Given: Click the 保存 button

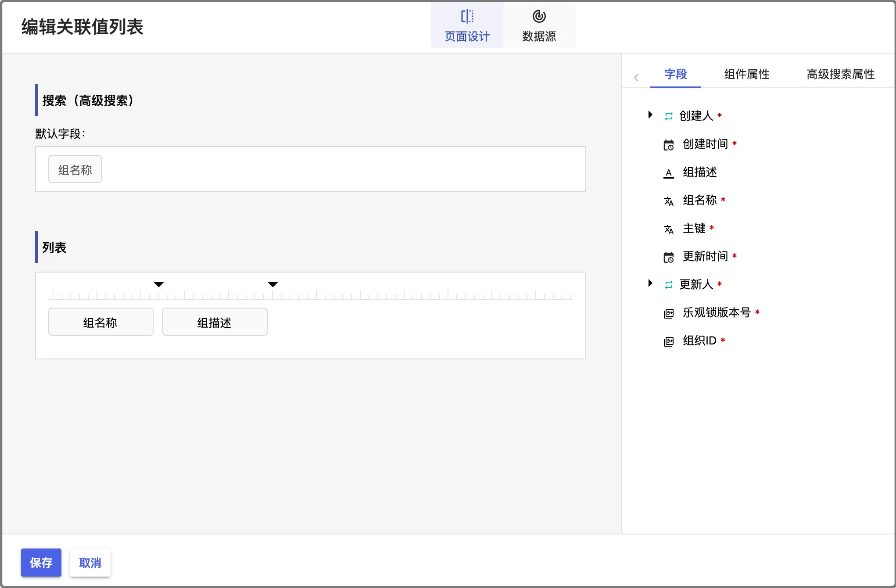Looking at the screenshot, I should coord(41,563).
